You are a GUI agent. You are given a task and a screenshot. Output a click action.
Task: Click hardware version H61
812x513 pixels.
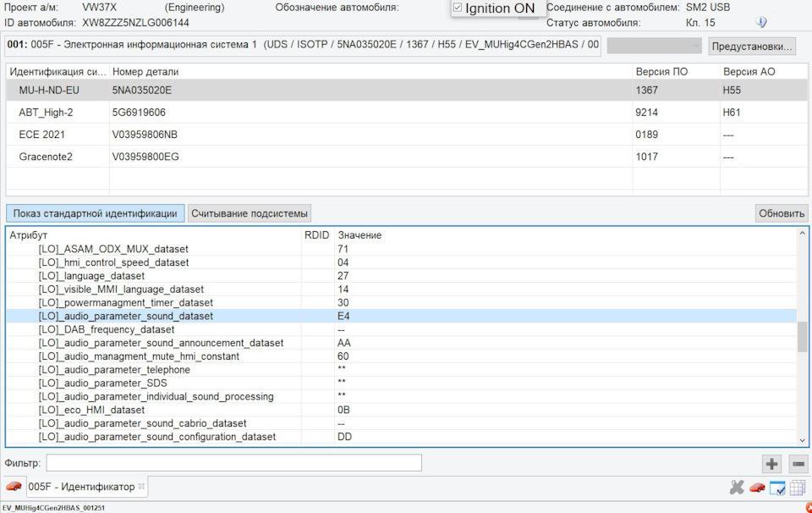click(732, 113)
